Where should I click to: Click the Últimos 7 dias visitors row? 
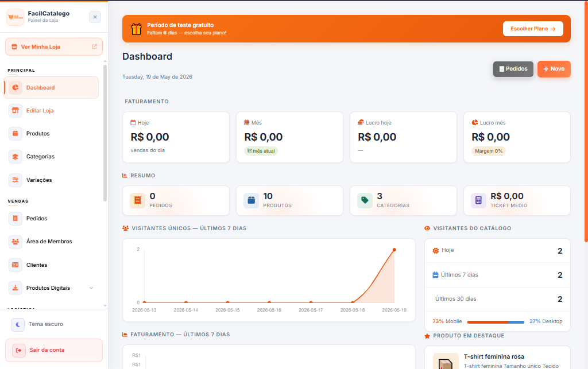[x=497, y=275]
